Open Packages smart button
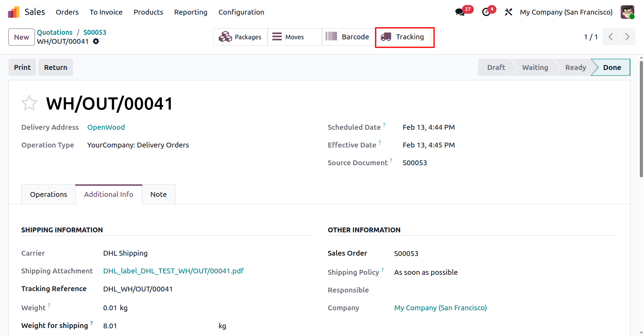The height and width of the screenshot is (336, 644). (x=240, y=37)
